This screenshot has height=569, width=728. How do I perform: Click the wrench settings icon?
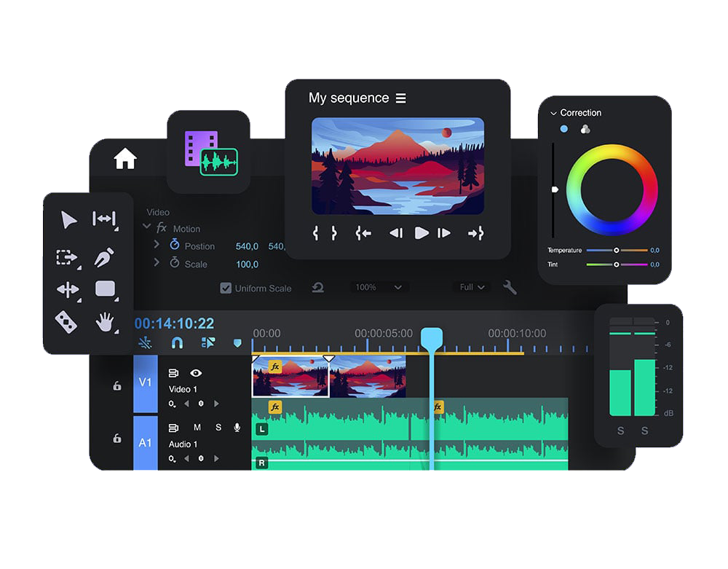point(510,288)
